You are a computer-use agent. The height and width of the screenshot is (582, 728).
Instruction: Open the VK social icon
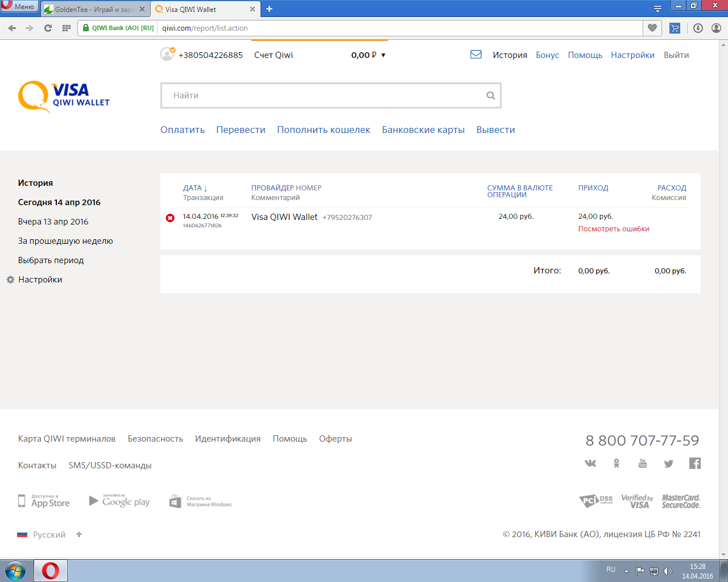point(590,463)
